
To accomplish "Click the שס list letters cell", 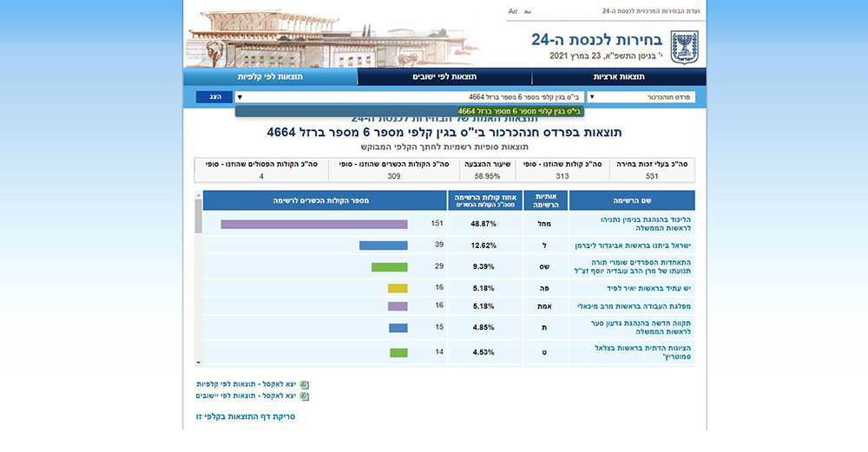I will click(x=545, y=266).
